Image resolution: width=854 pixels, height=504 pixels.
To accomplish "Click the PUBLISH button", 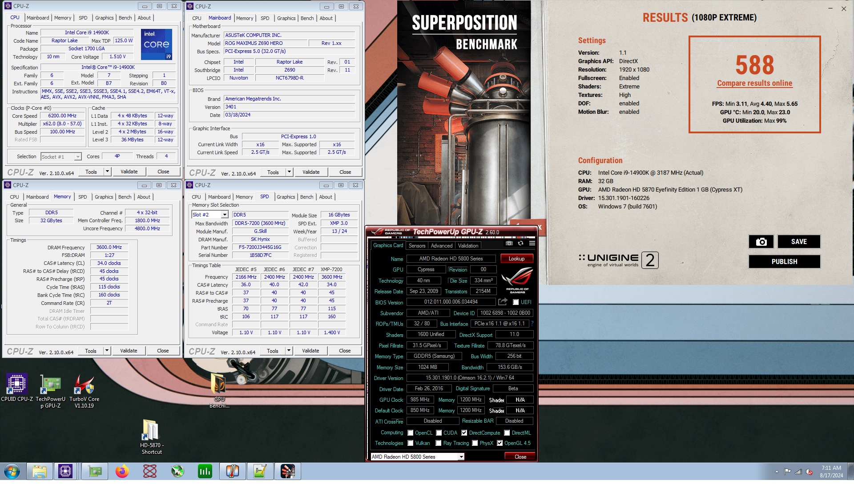I will tap(784, 262).
